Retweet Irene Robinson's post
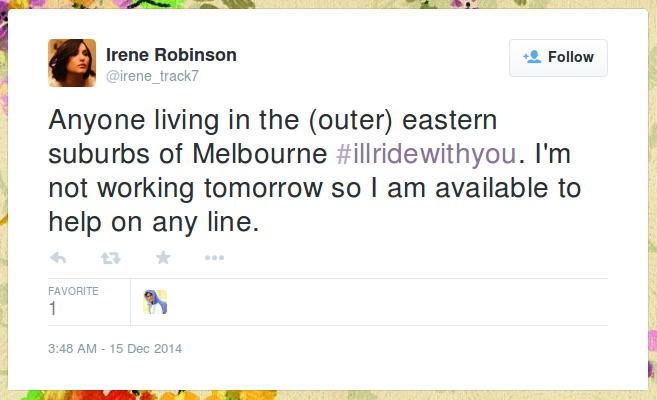Screen dimensions: 657x400 click(x=111, y=258)
